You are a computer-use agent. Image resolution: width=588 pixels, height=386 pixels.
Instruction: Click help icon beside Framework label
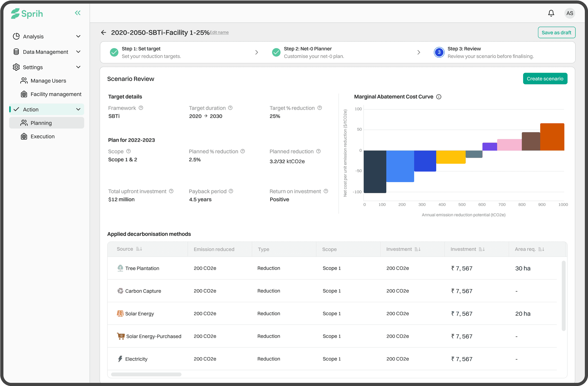pyautogui.click(x=141, y=108)
